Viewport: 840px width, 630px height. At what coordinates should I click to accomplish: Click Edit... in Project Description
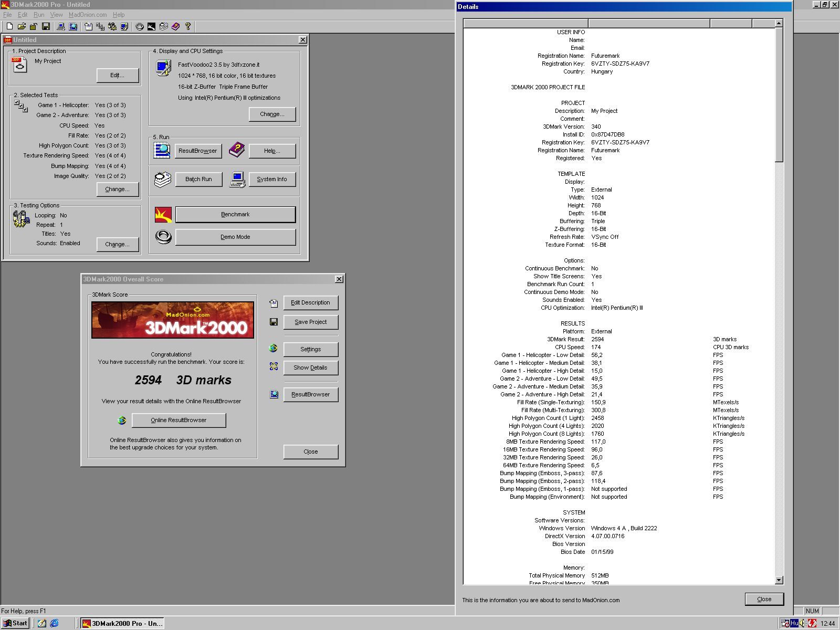[x=118, y=75]
